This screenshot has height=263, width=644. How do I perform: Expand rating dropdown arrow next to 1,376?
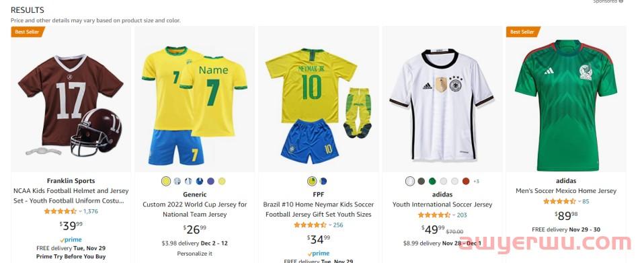click(80, 212)
